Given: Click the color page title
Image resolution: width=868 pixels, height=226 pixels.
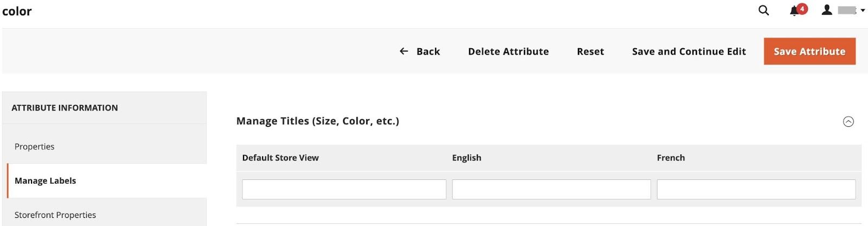Looking at the screenshot, I should click(x=17, y=11).
